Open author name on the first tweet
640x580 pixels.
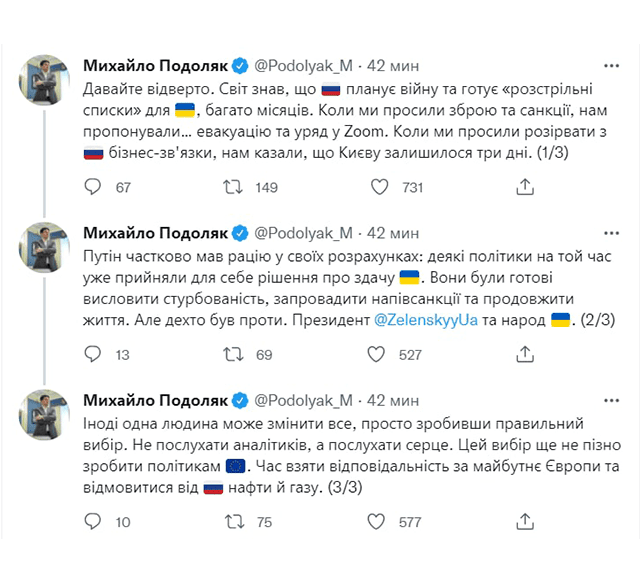coord(154,67)
